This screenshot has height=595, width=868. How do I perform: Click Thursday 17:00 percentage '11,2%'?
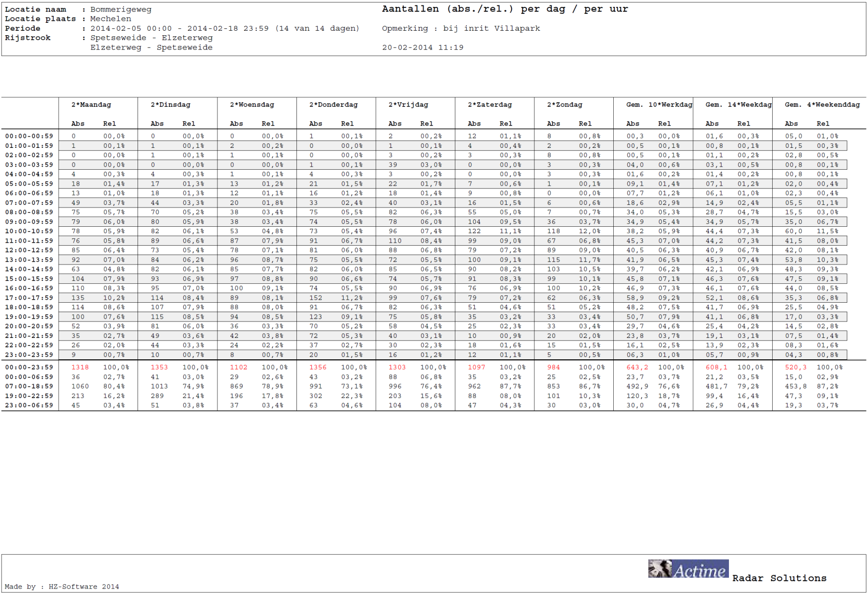click(x=352, y=298)
